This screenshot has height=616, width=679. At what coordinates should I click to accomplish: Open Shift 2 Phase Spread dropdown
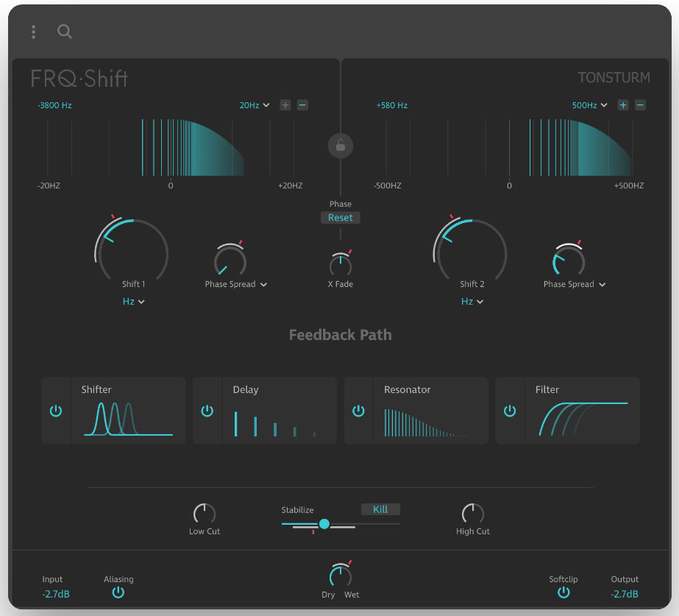pyautogui.click(x=575, y=284)
